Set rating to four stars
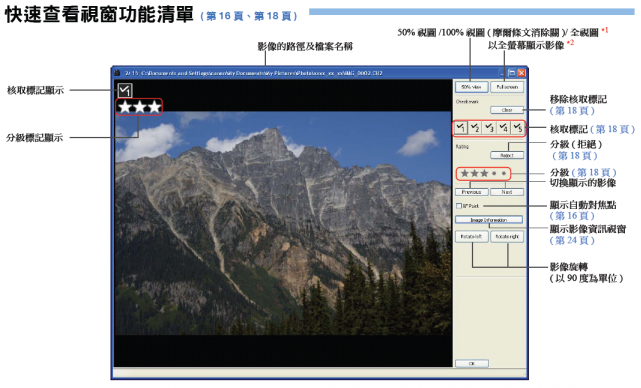This screenshot has height=388, width=641. 494,173
